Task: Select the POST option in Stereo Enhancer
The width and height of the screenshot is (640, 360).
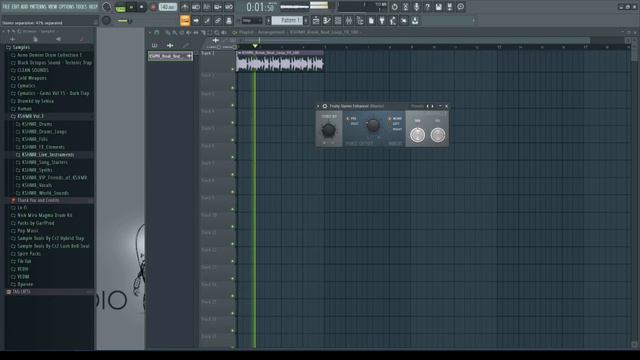Action: pyautogui.click(x=354, y=124)
